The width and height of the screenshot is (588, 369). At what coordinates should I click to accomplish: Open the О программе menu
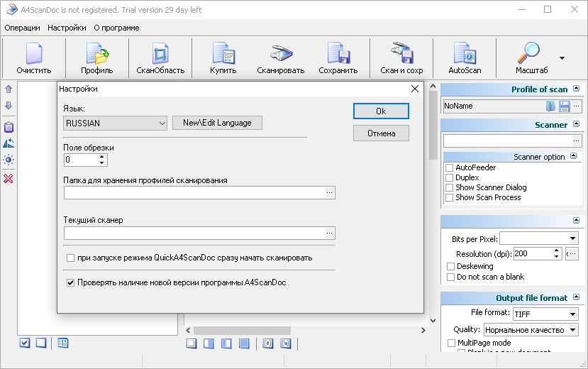(116, 28)
